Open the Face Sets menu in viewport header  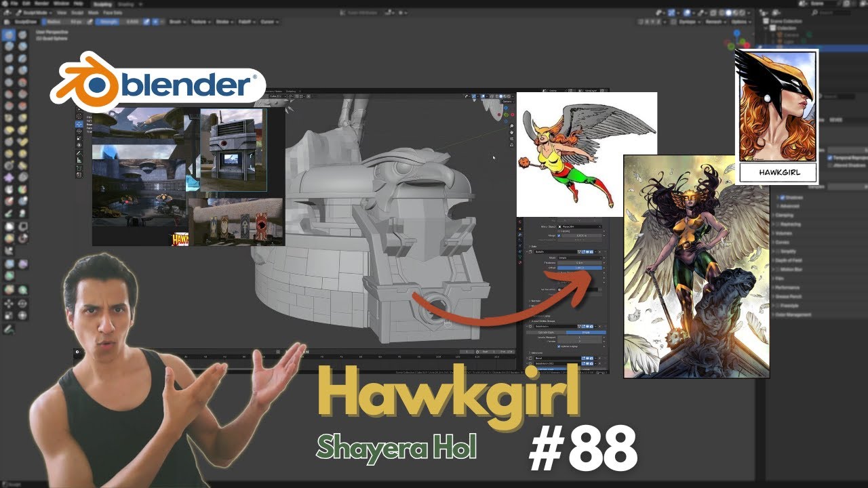(113, 13)
